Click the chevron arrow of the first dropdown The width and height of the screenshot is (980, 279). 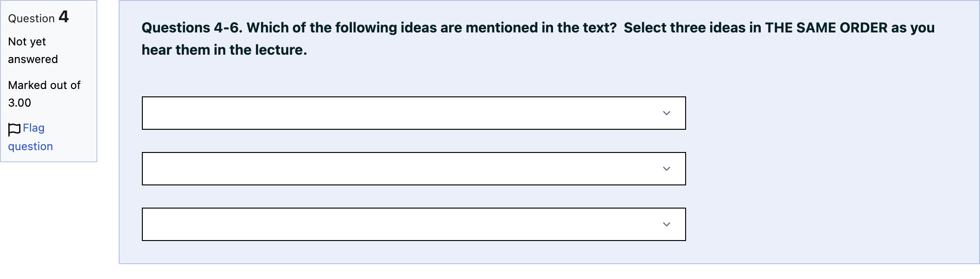pos(667,113)
